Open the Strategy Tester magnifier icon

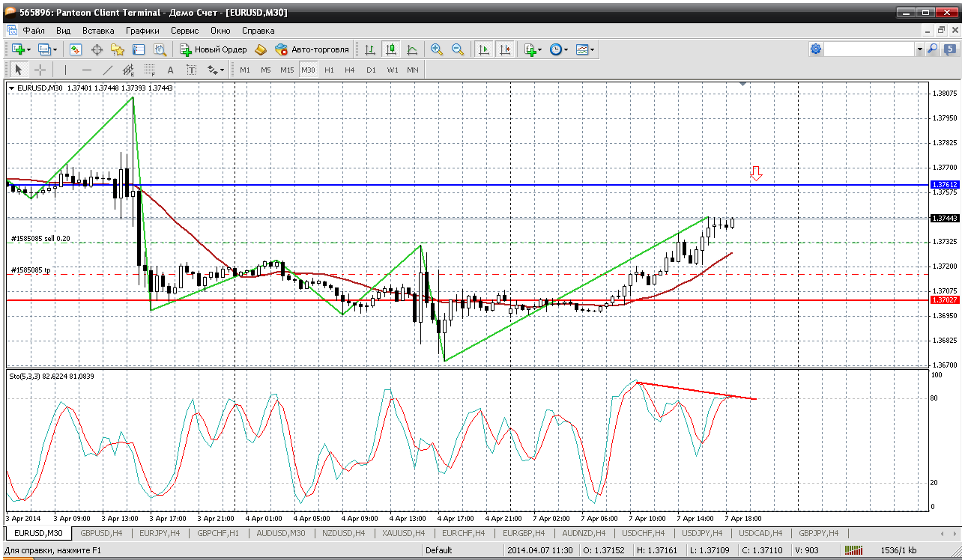pos(160,49)
